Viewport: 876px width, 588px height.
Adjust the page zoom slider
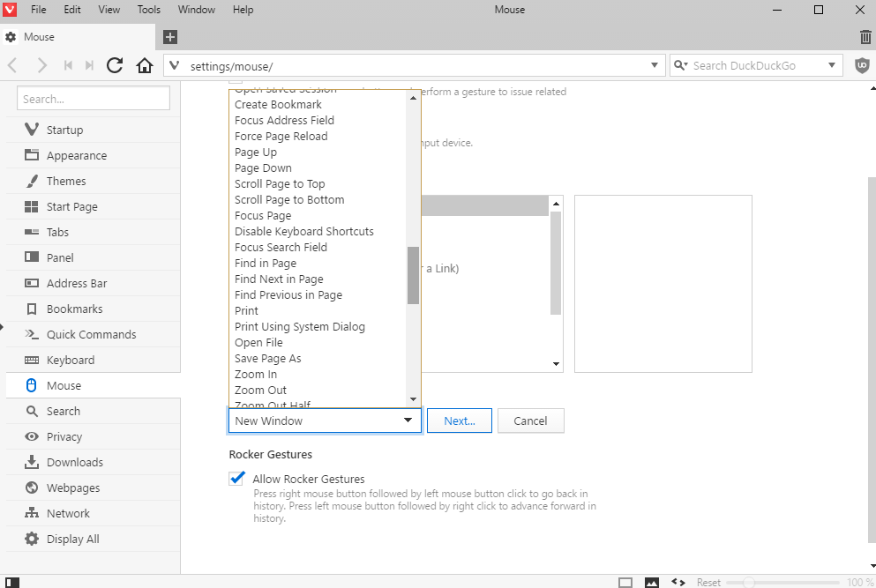[782, 583]
